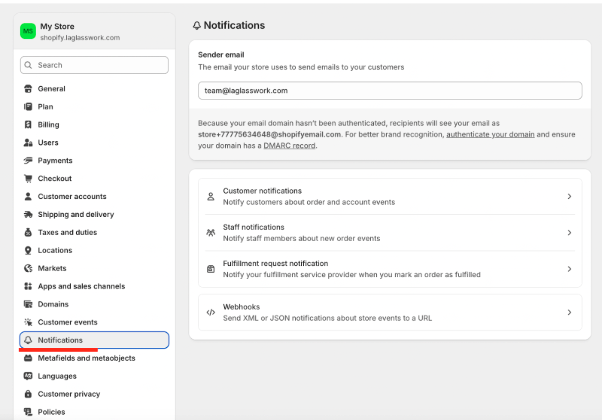Image resolution: width=604 pixels, height=420 pixels.
Task: Click the Customer privacy lock icon
Action: pos(27,394)
